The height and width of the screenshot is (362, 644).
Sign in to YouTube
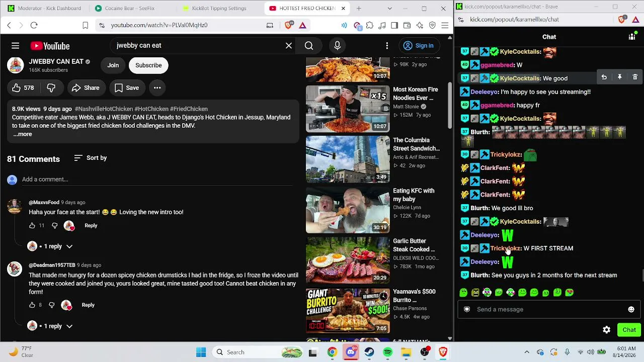(419, 46)
